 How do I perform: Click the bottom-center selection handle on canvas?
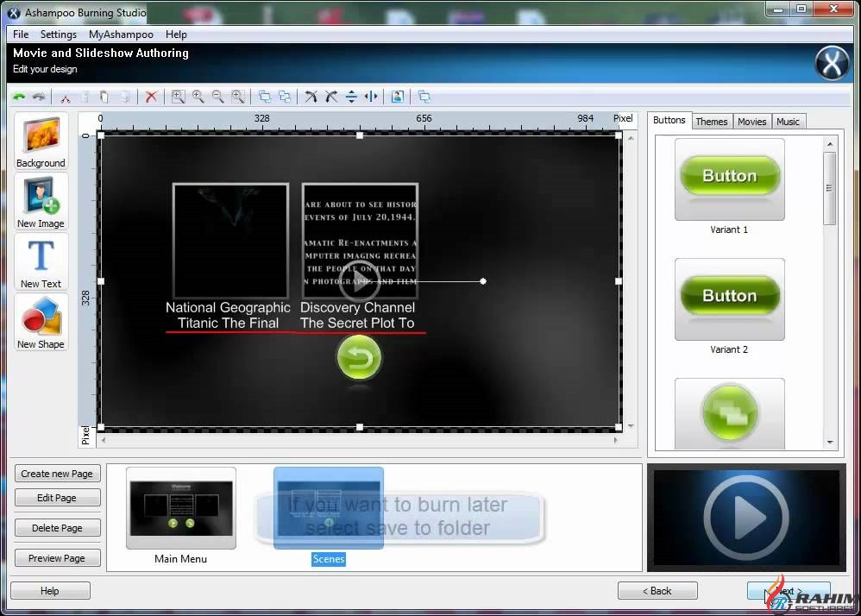(x=360, y=427)
